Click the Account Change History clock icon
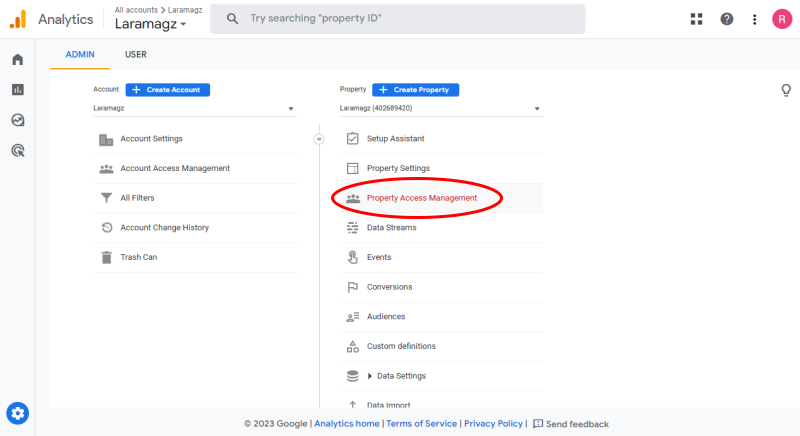 [x=107, y=227]
